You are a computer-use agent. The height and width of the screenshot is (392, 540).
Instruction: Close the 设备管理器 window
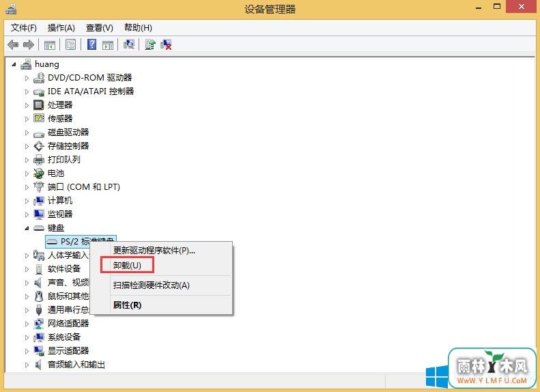tap(521, 7)
